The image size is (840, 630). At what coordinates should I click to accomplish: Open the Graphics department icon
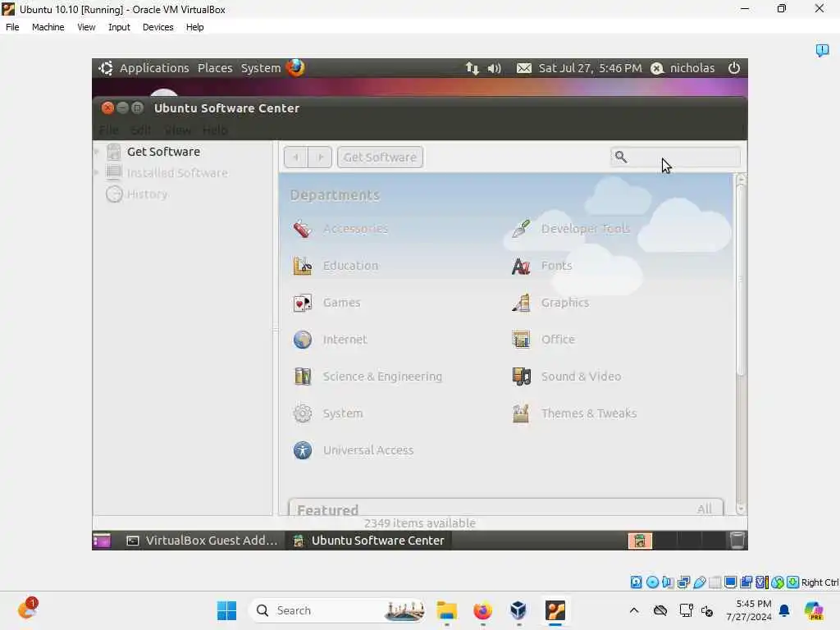(x=521, y=303)
